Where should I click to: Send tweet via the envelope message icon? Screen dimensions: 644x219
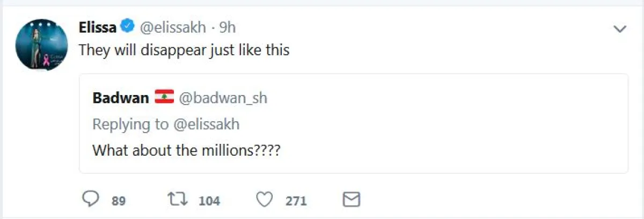coord(350,200)
